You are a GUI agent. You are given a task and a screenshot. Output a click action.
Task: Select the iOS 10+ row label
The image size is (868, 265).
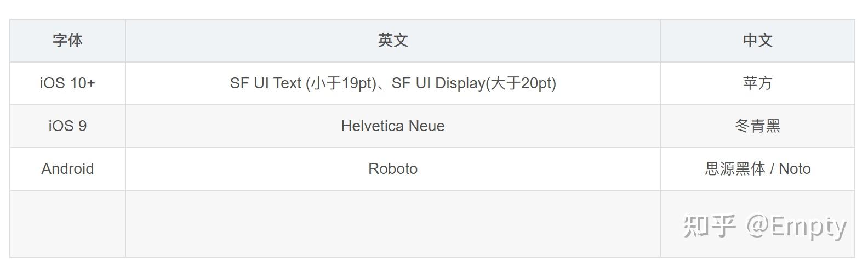(67, 83)
